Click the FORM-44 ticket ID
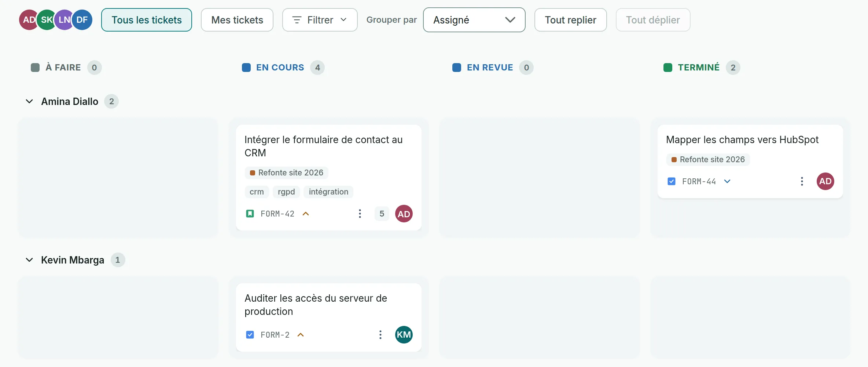Screen dimensions: 868x367 [x=699, y=181]
